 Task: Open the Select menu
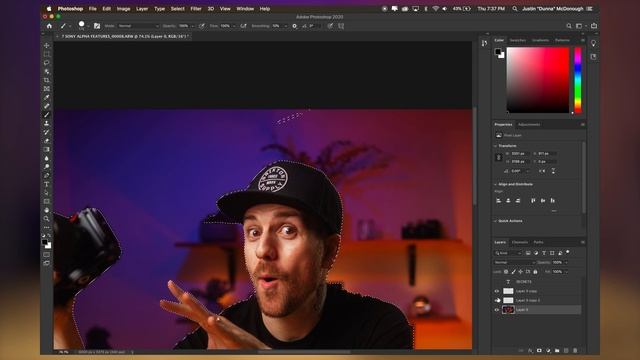click(x=178, y=9)
